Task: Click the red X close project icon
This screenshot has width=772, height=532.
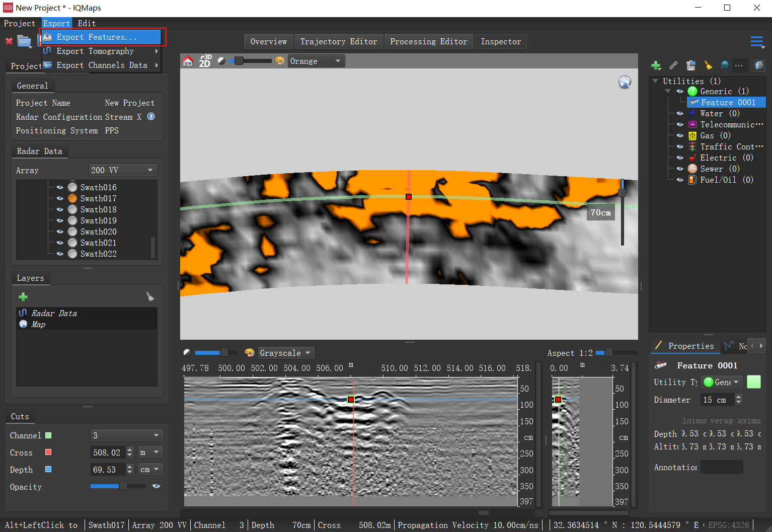Action: pos(9,41)
